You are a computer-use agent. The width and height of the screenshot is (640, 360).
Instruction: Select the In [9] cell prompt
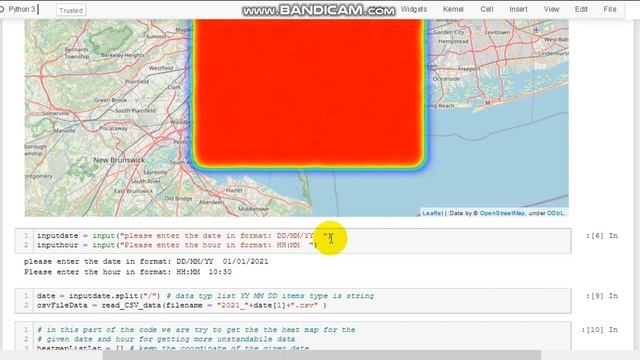[602, 296]
